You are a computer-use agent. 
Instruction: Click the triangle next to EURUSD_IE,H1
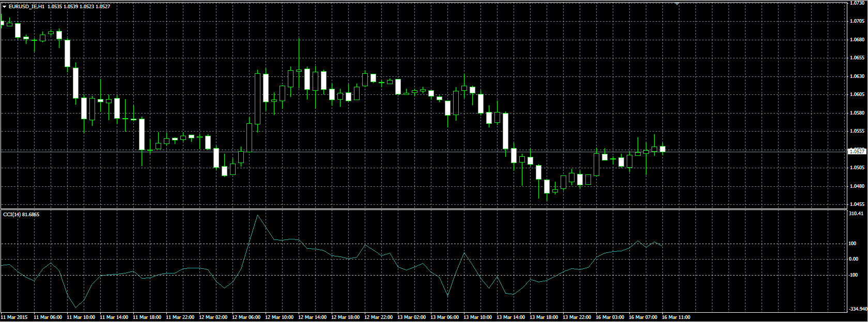tap(4, 7)
